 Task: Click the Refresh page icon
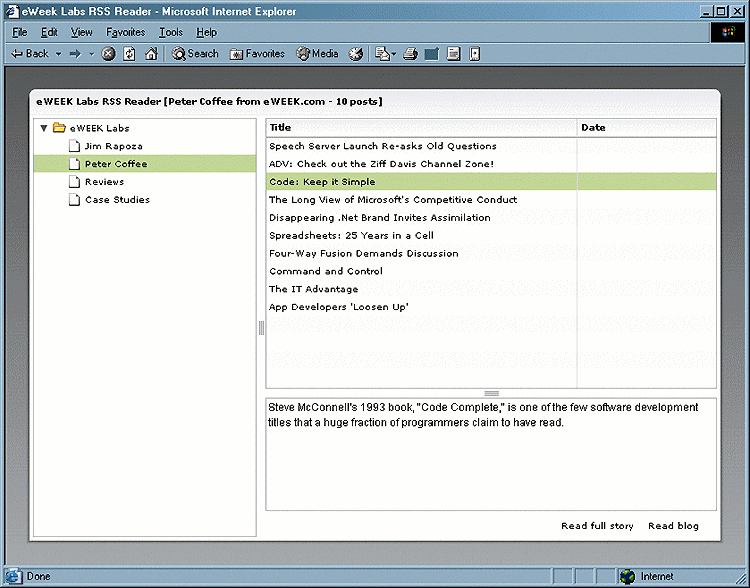[130, 54]
